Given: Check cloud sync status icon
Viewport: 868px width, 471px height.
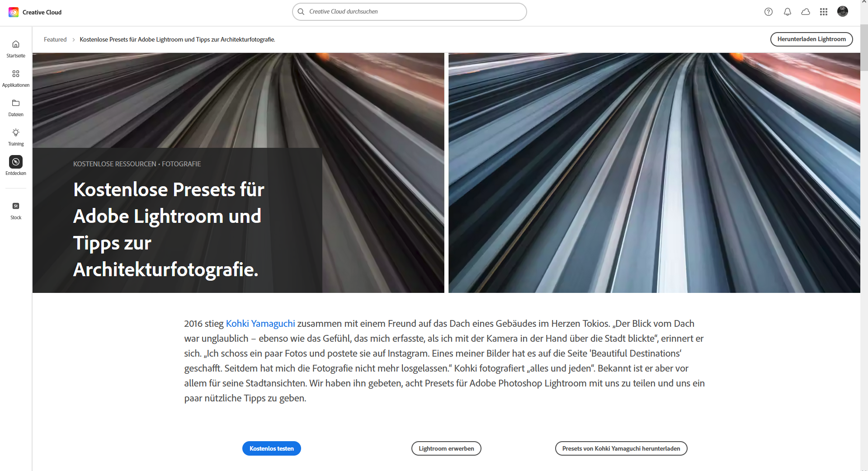Looking at the screenshot, I should click(806, 12).
